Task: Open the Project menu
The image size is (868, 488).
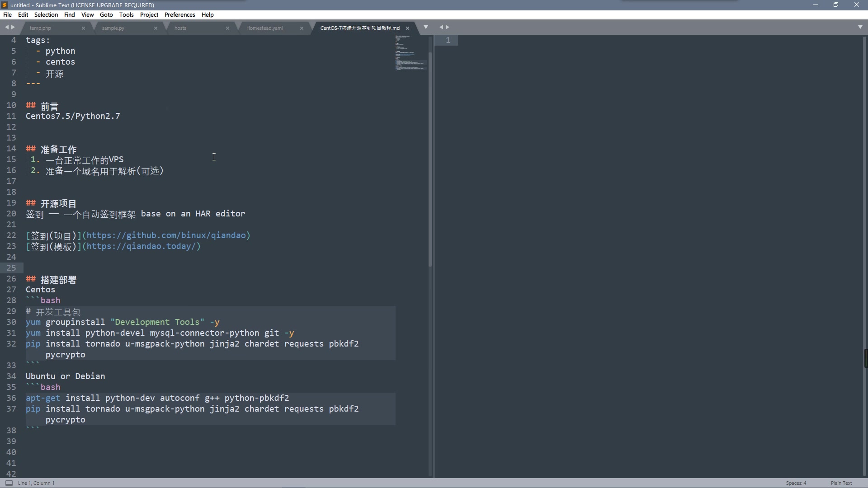Action: (149, 14)
